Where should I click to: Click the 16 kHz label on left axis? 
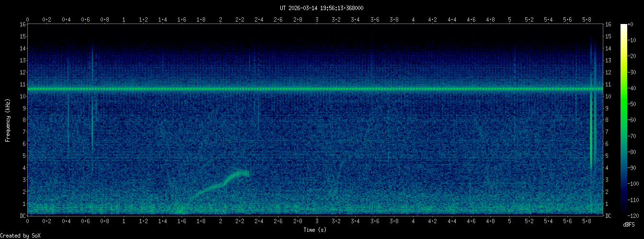[x=23, y=24]
